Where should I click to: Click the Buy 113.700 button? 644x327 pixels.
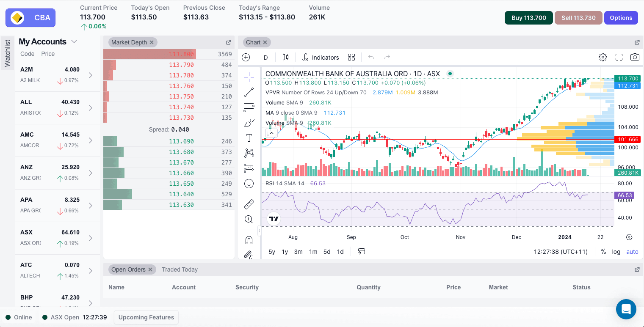(529, 18)
